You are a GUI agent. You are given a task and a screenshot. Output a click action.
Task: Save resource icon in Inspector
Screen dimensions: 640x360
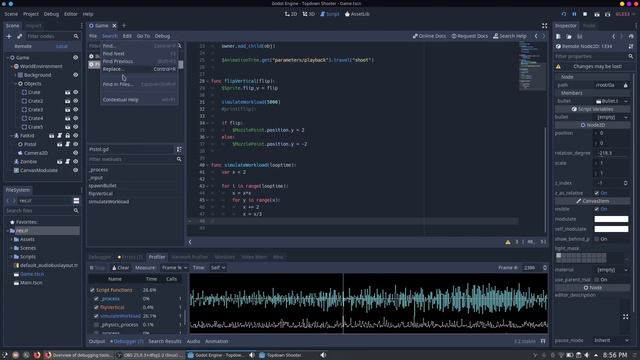coord(579,36)
